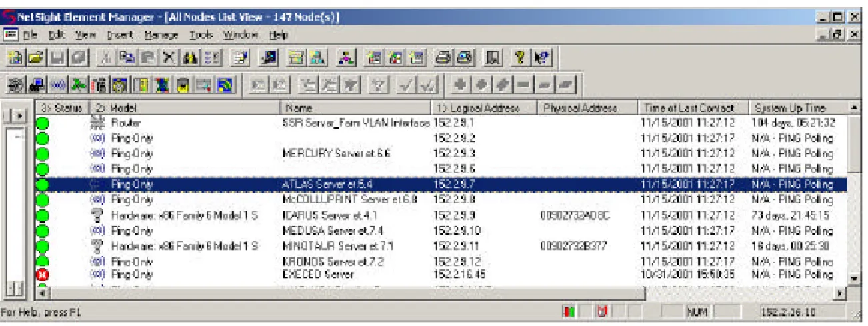
Task: Open the Manage menu
Action: pos(162,35)
